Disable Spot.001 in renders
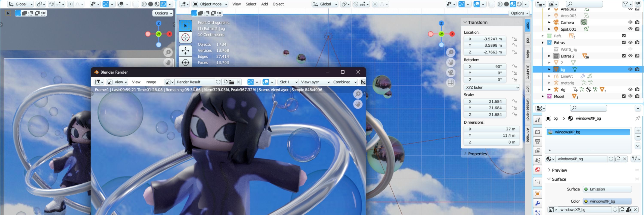644x215 pixels. coord(637,29)
